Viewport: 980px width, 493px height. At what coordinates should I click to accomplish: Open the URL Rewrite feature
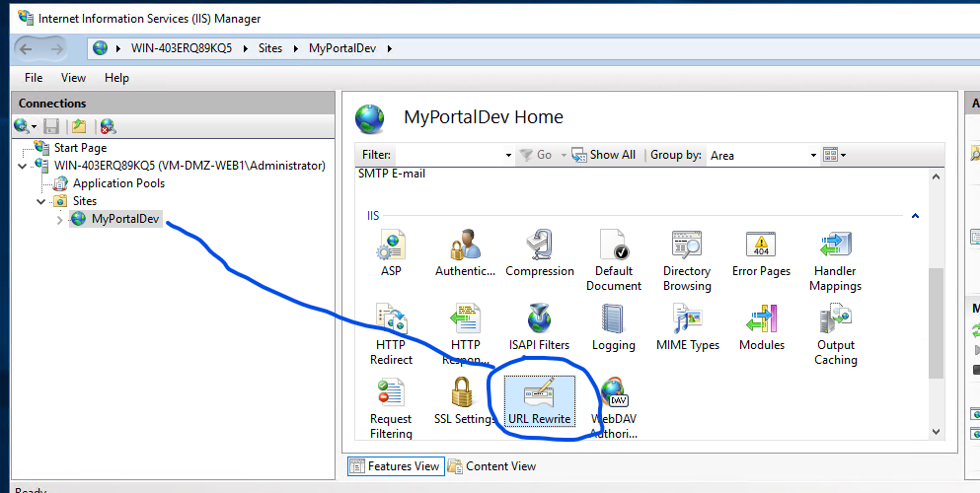(x=540, y=401)
